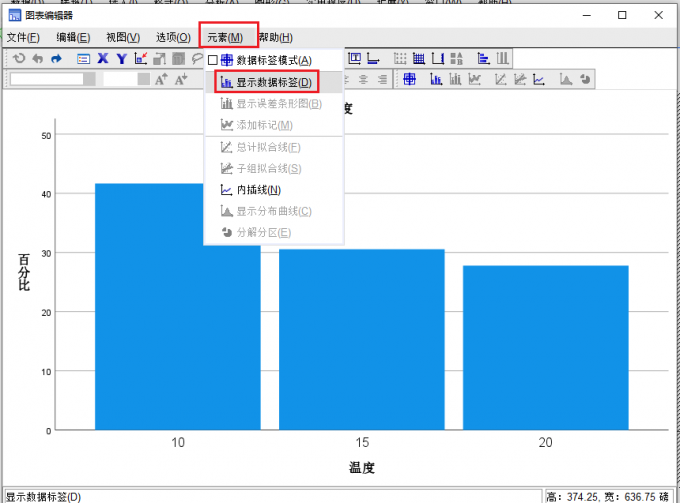
Task: Click the gray total fit line toolbar icon
Action: tap(500, 79)
